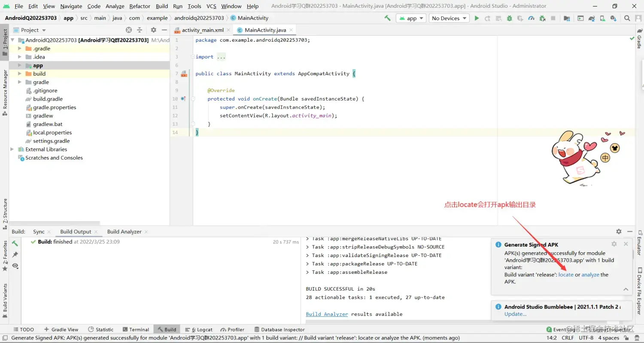644x343 pixels.
Task: Toggle the Emulator right side panel
Action: click(x=639, y=243)
